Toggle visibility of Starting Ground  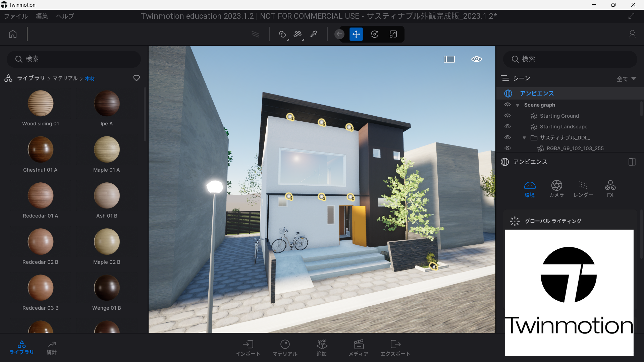pyautogui.click(x=507, y=116)
